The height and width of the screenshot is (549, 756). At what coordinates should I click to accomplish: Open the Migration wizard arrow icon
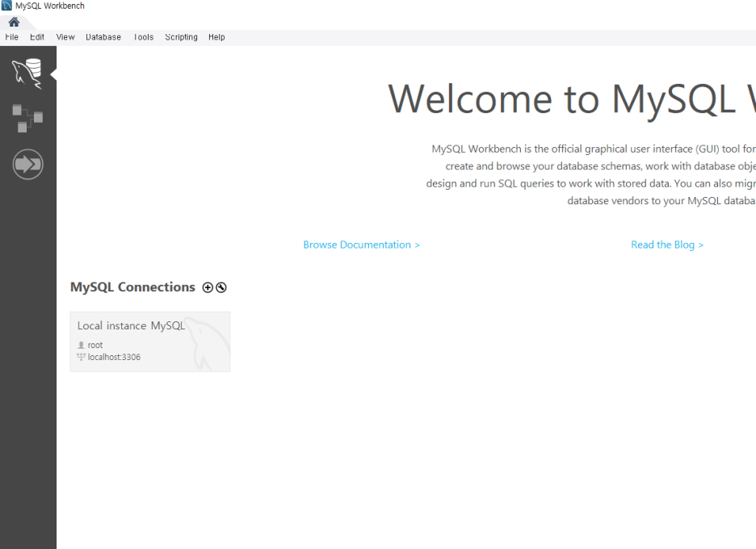tap(28, 165)
